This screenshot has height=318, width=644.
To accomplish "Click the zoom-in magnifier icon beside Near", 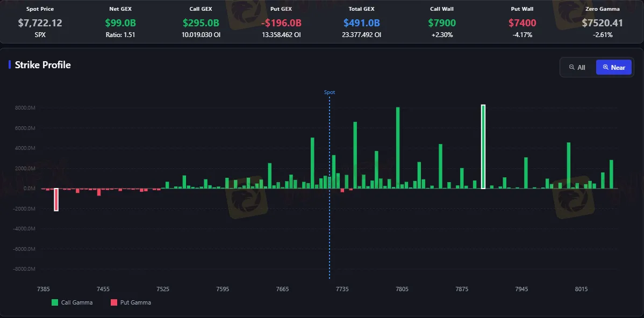I will coord(605,67).
